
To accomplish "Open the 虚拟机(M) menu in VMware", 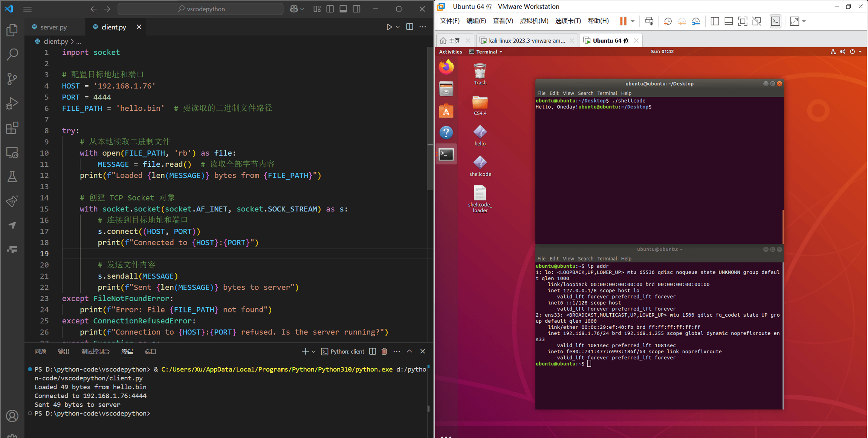I will click(533, 21).
